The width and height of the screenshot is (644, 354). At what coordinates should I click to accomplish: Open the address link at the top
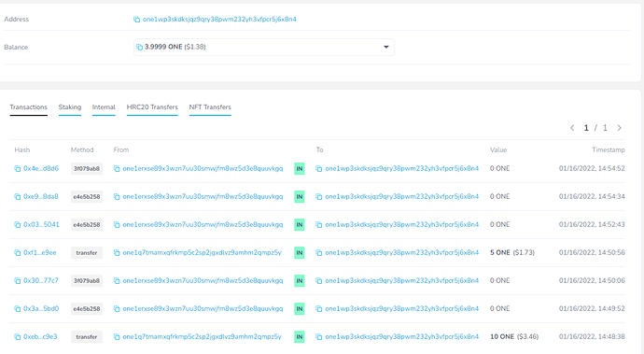(219, 20)
